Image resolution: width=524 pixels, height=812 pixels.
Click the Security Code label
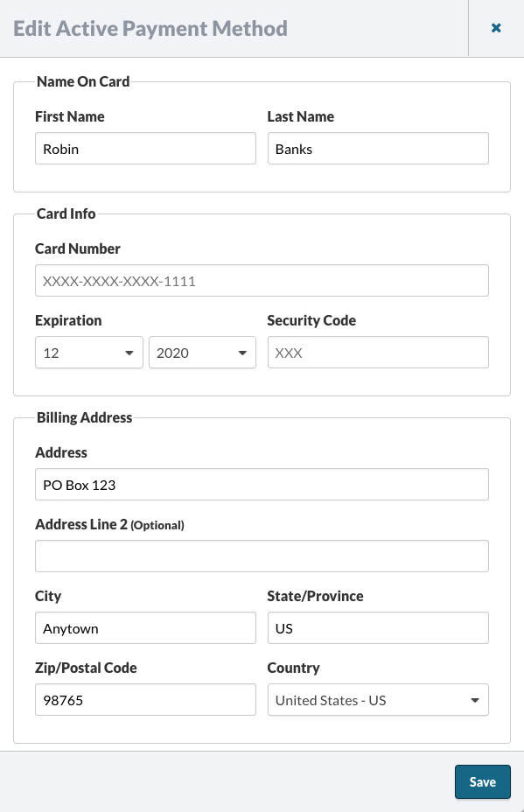point(311,320)
